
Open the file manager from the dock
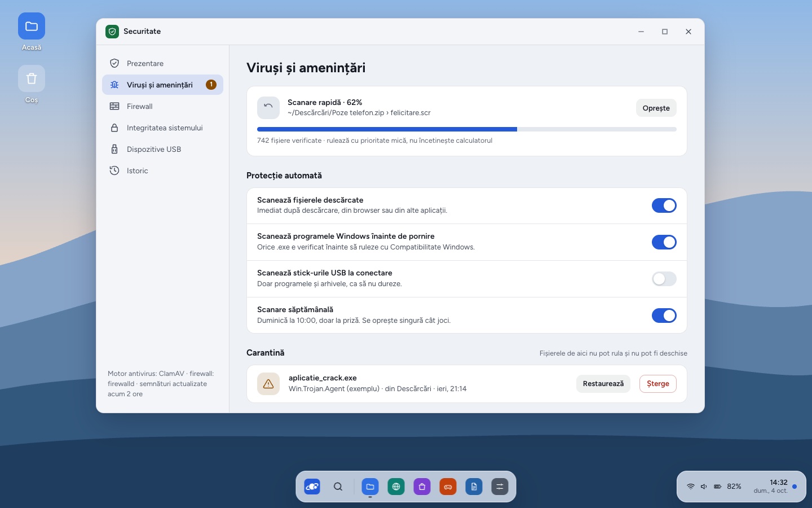click(x=370, y=487)
